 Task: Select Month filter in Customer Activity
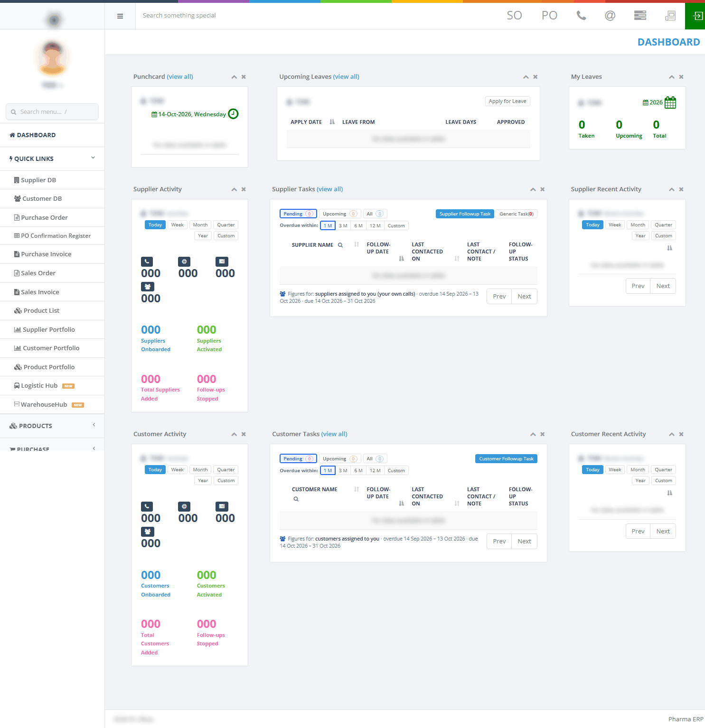[x=200, y=470]
